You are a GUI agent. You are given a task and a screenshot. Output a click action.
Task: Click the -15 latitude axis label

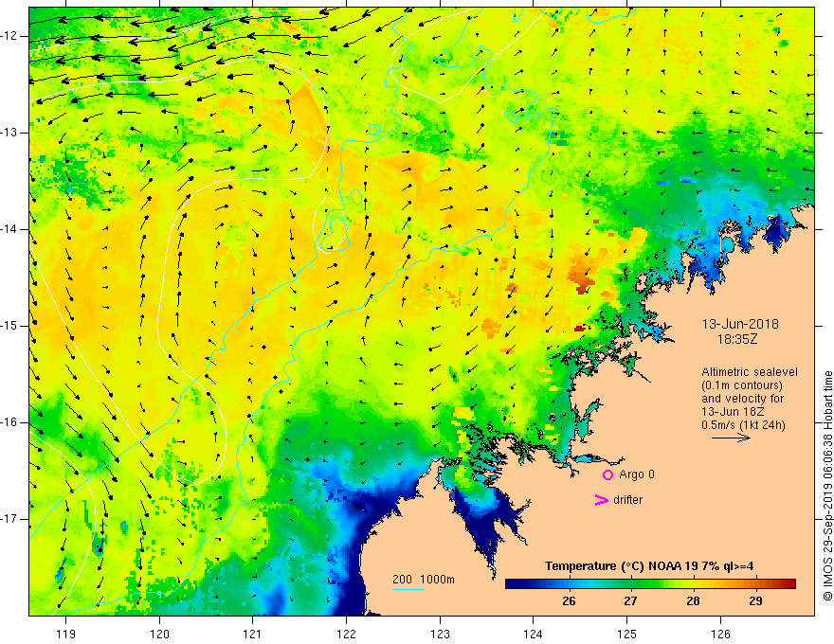[10, 326]
